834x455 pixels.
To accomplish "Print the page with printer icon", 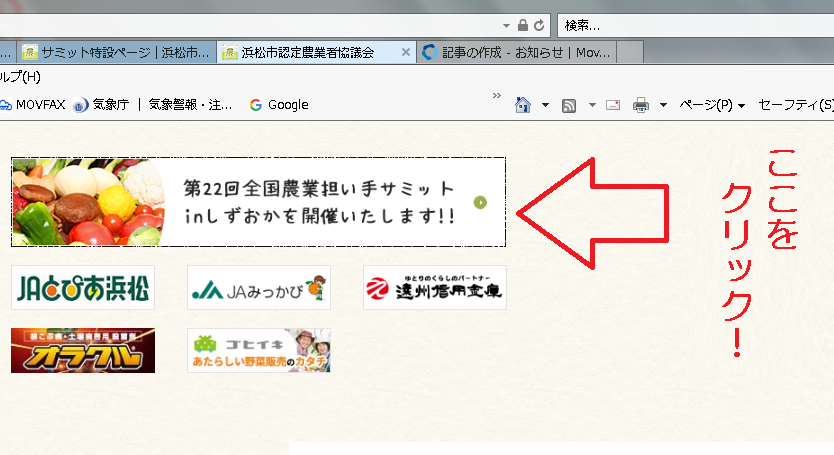I will click(x=640, y=105).
